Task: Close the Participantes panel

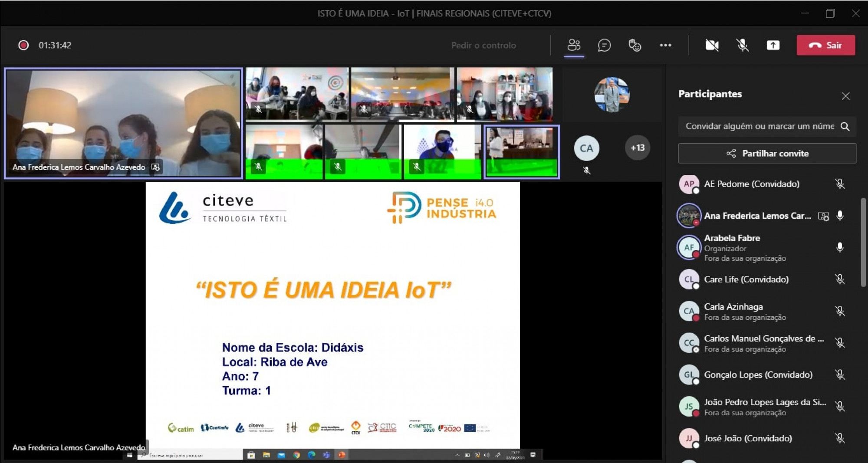Action: point(845,96)
